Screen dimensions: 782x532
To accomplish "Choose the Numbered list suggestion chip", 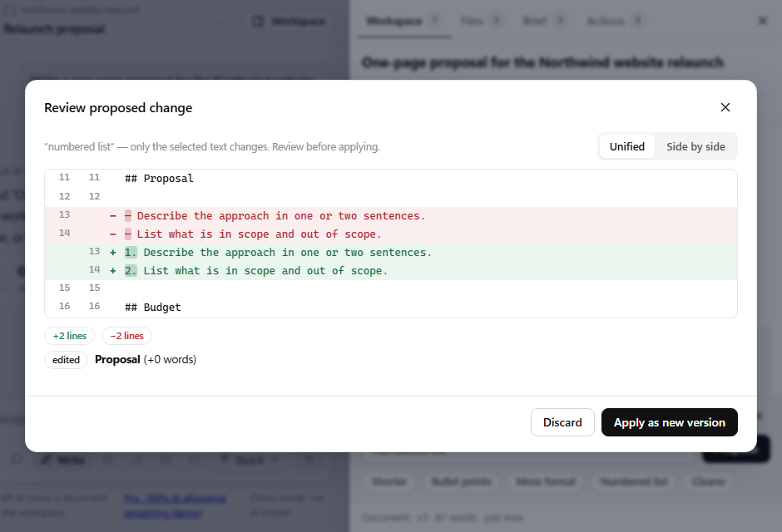I will tap(633, 481).
